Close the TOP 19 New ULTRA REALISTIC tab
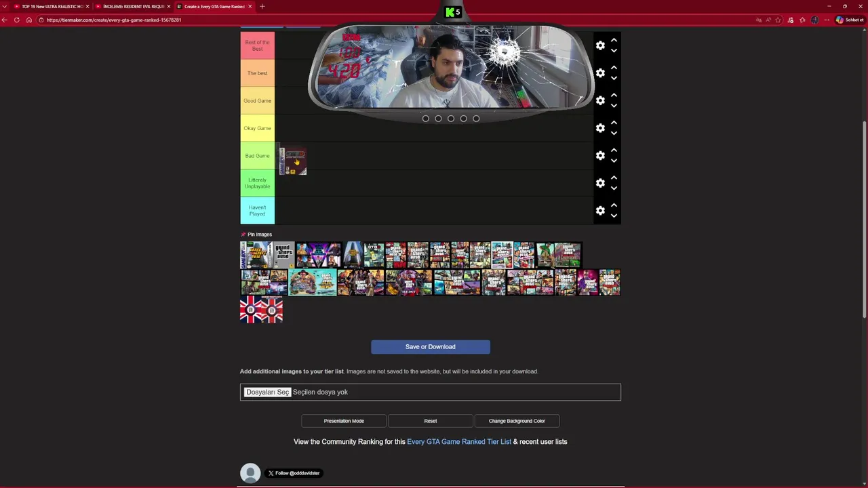Image resolution: width=868 pixels, height=488 pixels. [x=87, y=6]
